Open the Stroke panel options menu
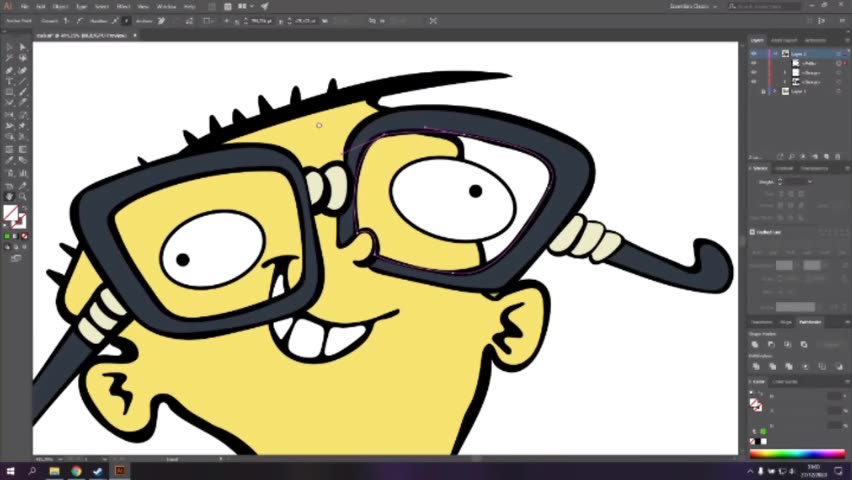Screen dimensions: 852x480 coord(847,169)
